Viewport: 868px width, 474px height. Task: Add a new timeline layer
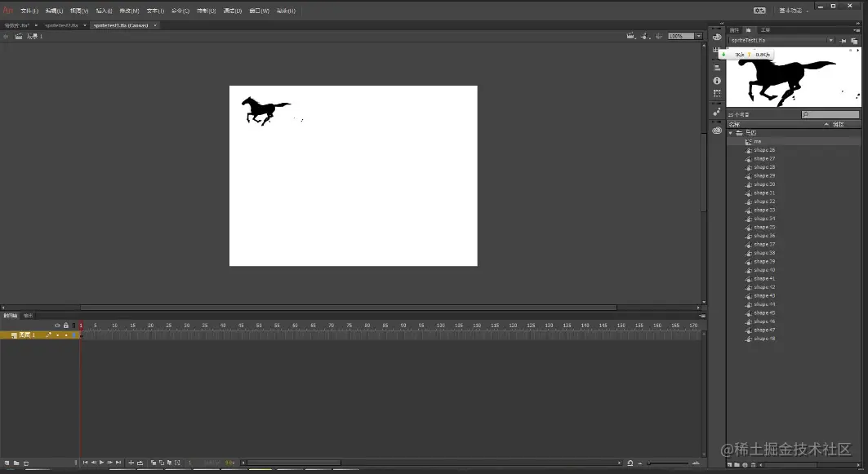(x=7, y=463)
